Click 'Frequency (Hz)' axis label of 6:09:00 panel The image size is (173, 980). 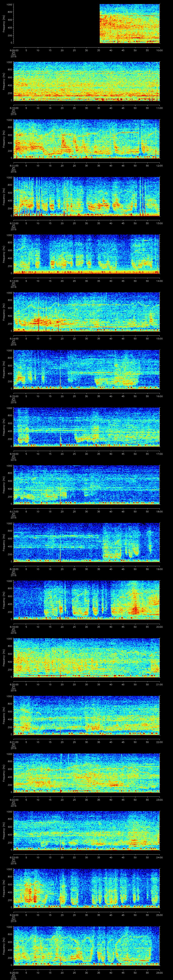[x=4, y=24]
